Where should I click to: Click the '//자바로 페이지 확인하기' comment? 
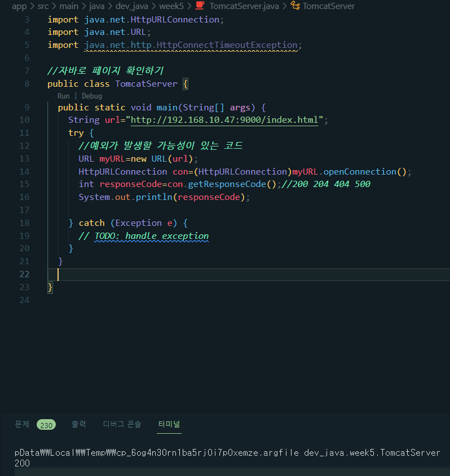pos(105,71)
